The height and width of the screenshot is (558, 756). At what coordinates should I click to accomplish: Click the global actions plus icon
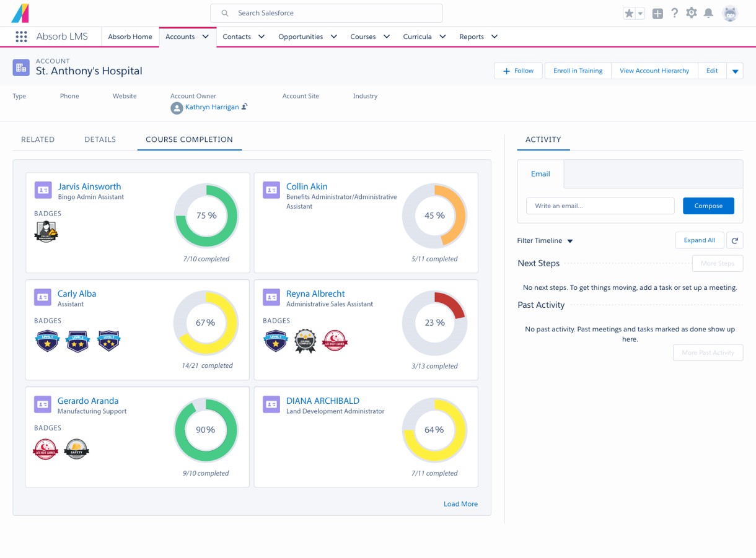click(x=657, y=13)
